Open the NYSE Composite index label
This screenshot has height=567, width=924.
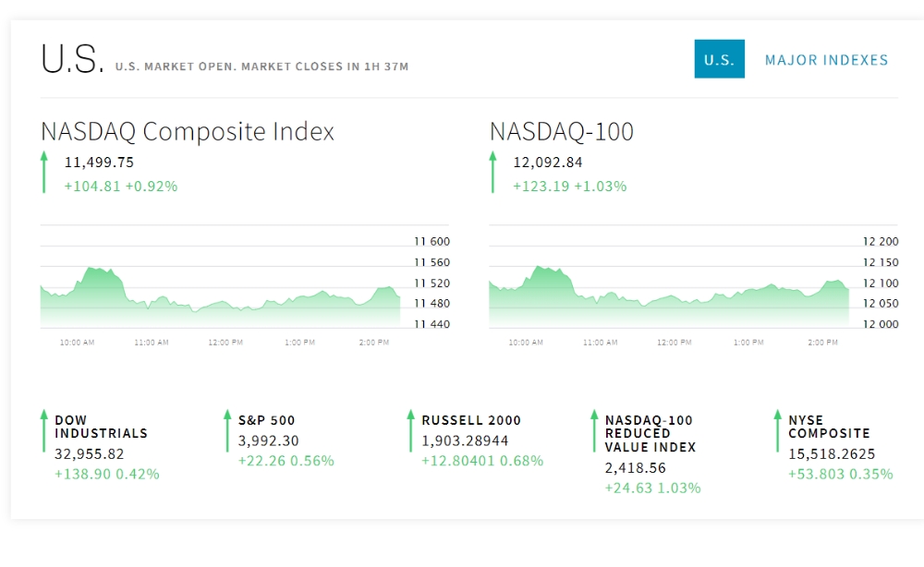click(x=829, y=427)
